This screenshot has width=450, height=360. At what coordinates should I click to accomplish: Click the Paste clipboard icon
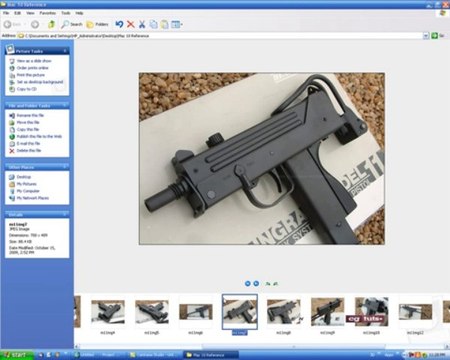pyautogui.click(x=165, y=24)
